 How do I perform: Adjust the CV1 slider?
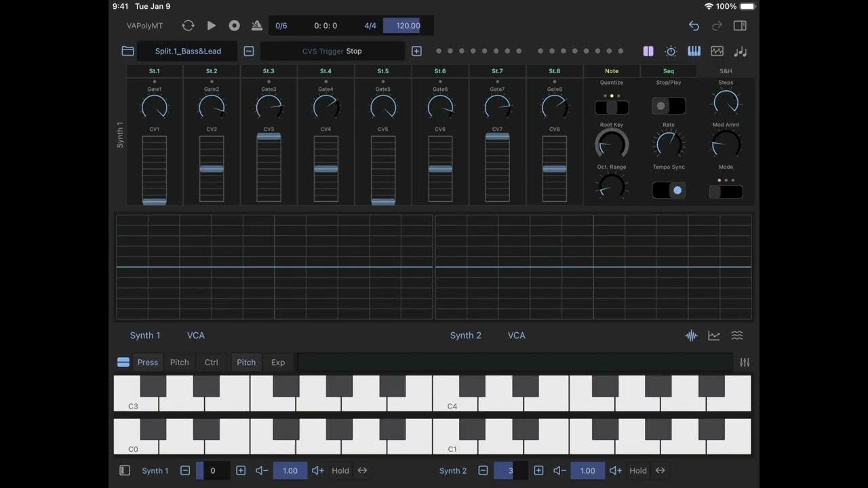pyautogui.click(x=155, y=169)
